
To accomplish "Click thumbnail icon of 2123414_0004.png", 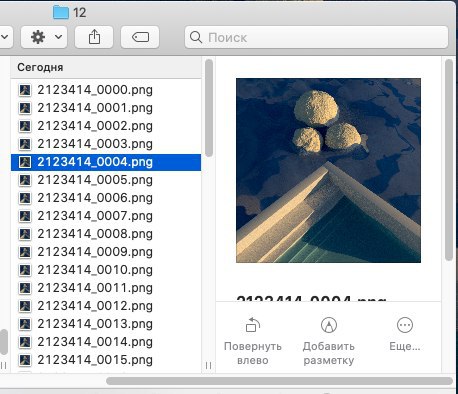I will (x=25, y=162).
